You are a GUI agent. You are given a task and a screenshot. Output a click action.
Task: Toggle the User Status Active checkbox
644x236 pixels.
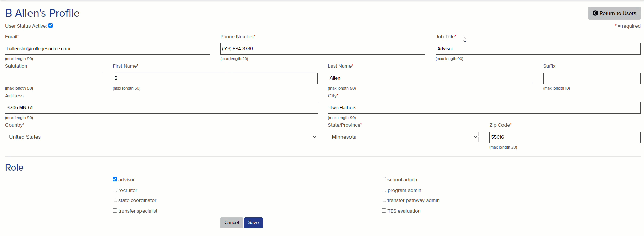[x=51, y=26]
